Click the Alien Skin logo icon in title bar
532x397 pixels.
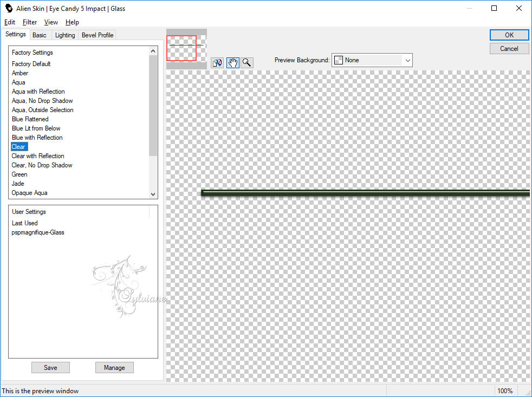tap(9, 9)
